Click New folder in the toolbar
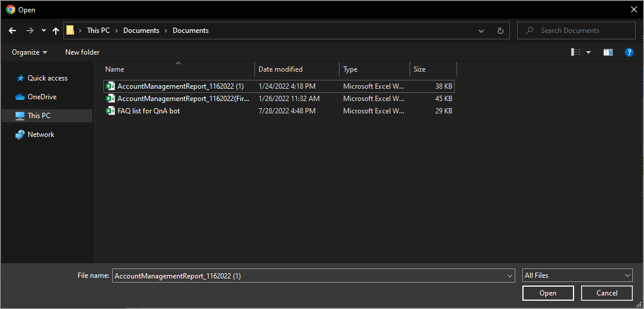This screenshot has height=309, width=644. tap(82, 52)
